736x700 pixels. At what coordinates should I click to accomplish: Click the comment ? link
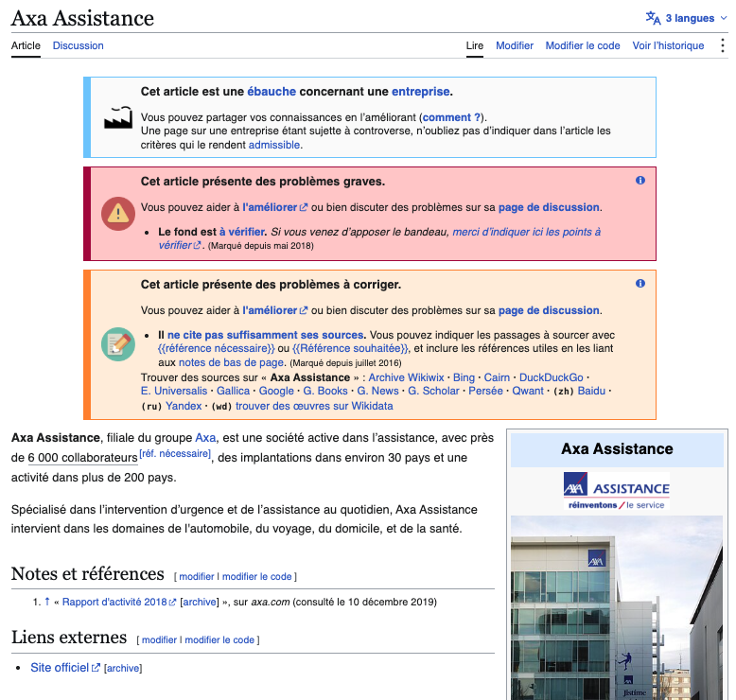pos(451,117)
